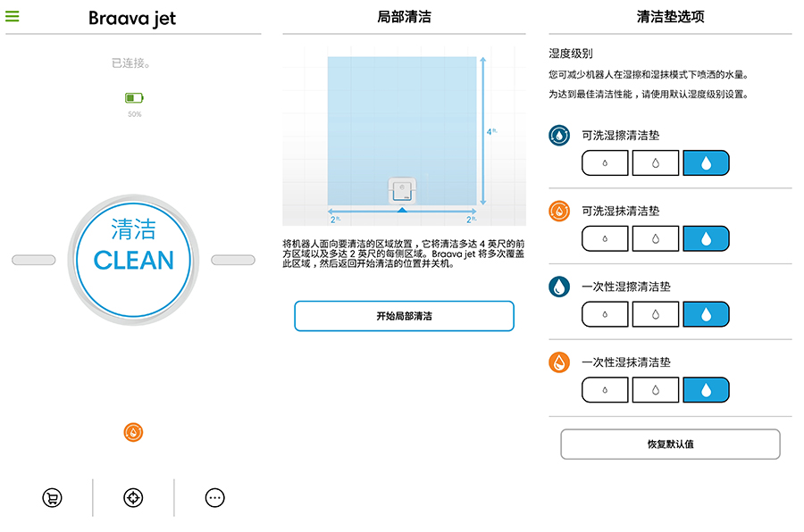Tap the 50% battery level indicator
804x532 pixels.
coord(133,114)
